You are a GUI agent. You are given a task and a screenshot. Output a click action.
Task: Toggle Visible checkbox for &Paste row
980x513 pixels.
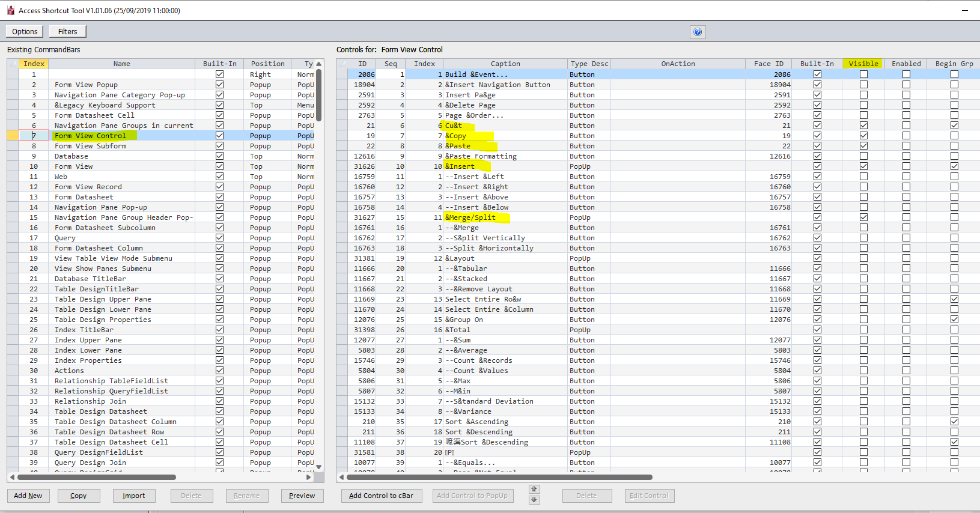click(x=863, y=146)
